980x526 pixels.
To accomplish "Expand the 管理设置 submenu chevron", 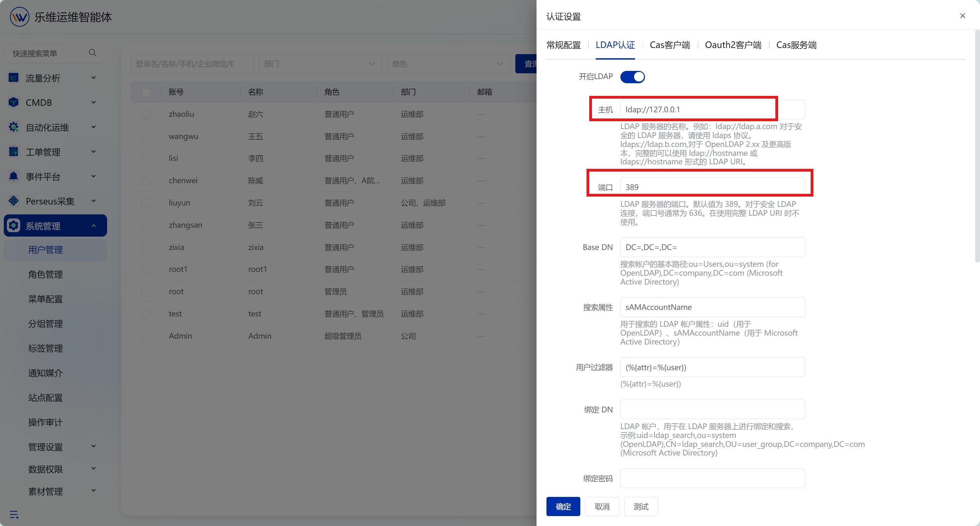I will (x=94, y=446).
